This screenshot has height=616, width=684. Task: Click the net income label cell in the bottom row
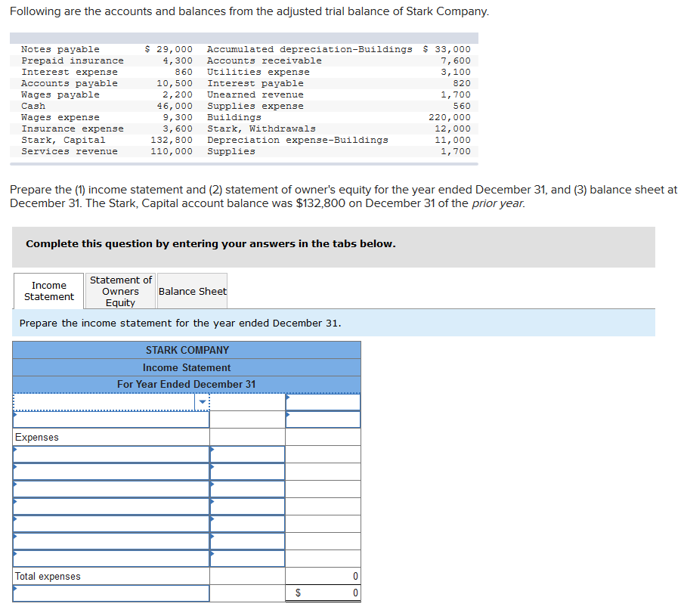[x=110, y=593]
